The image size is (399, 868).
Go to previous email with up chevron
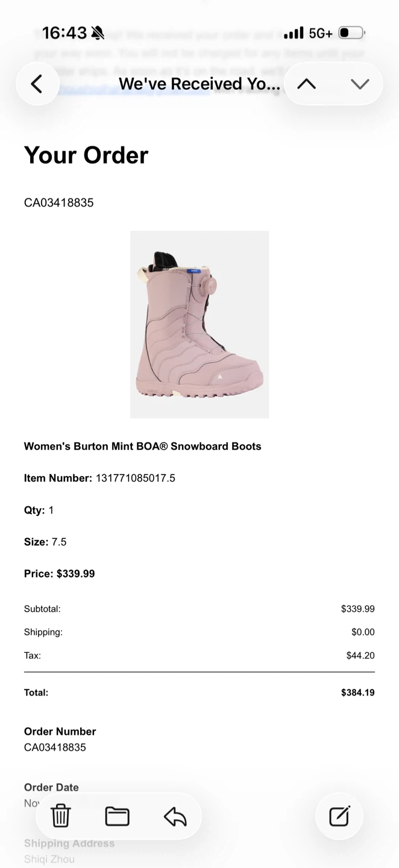click(307, 84)
